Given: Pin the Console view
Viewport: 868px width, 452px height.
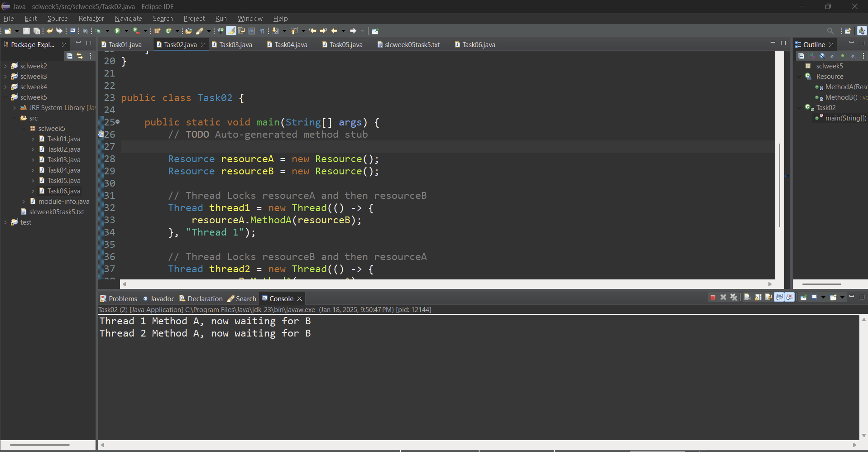Looking at the screenshot, I should pos(804,298).
